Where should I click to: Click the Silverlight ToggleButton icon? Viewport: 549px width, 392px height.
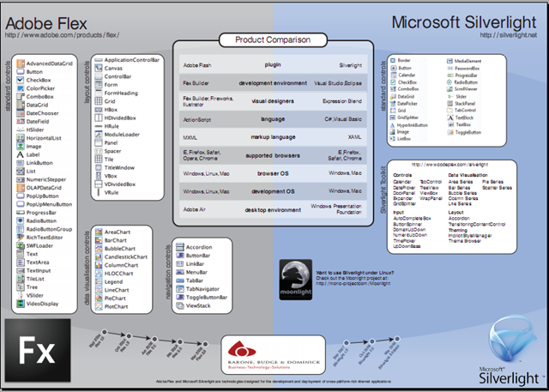click(x=449, y=132)
